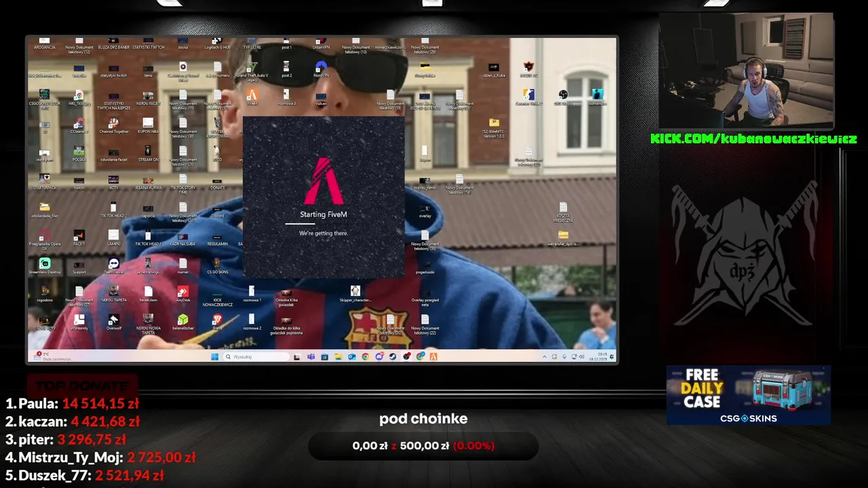Image resolution: width=868 pixels, height=488 pixels.
Task: Show hidden system tray icons
Action: click(x=545, y=357)
